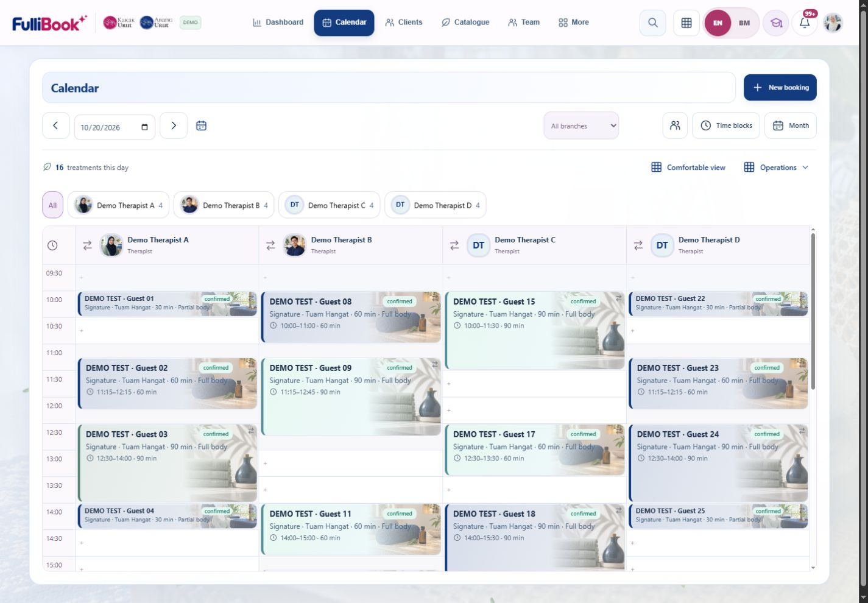Open the All branches dropdown
Screen dimensions: 868x603
581,125
